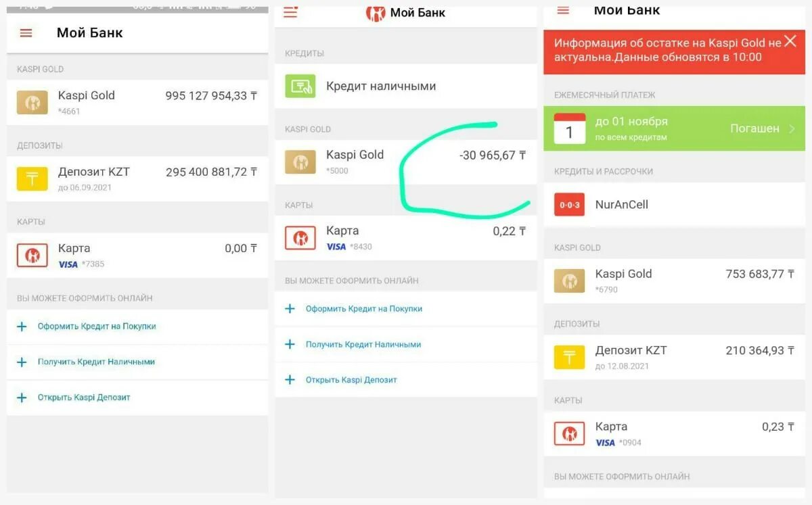
Task: Tap plus icon beside Открыть Kaspi Депозит, left screen
Action: (x=22, y=398)
